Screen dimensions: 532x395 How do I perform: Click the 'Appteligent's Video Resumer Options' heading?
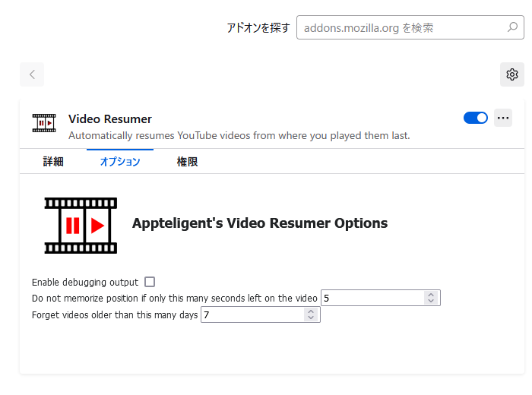click(260, 223)
